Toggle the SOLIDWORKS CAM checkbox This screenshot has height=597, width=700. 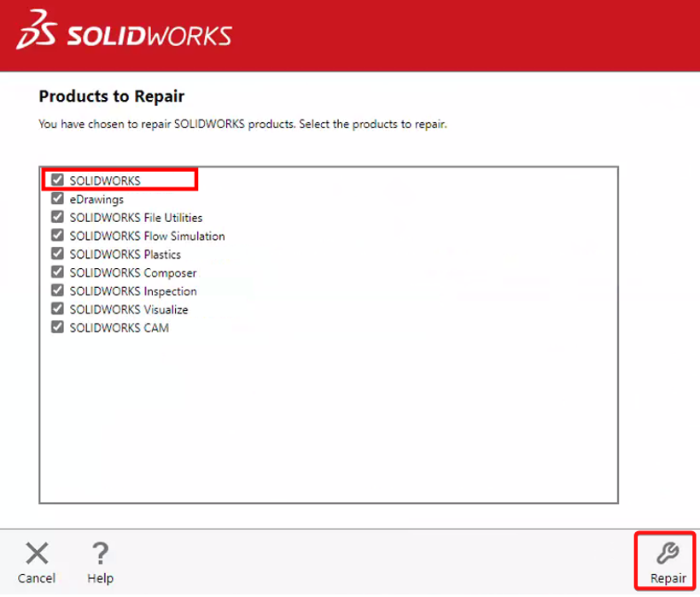(x=57, y=327)
